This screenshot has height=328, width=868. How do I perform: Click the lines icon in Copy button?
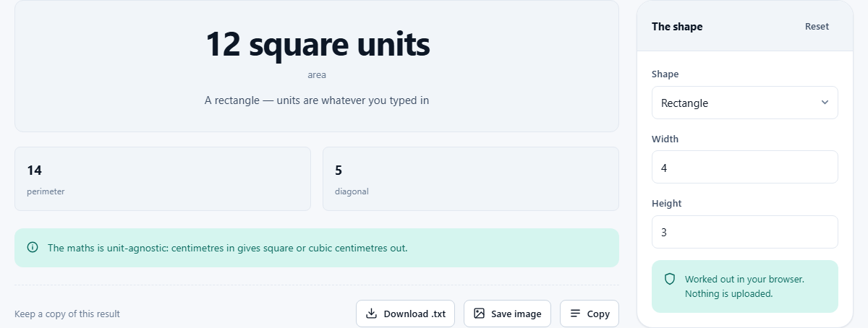pos(576,314)
